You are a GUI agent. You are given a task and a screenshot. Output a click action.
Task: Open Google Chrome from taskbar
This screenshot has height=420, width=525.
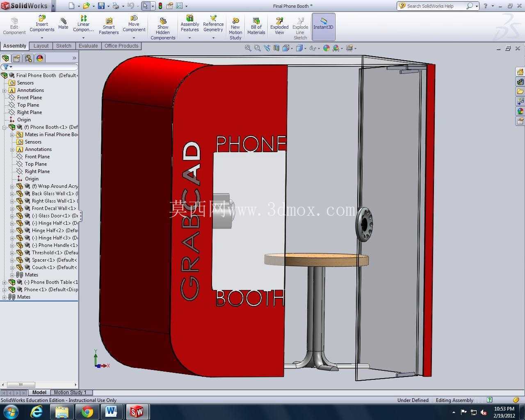coord(87,411)
